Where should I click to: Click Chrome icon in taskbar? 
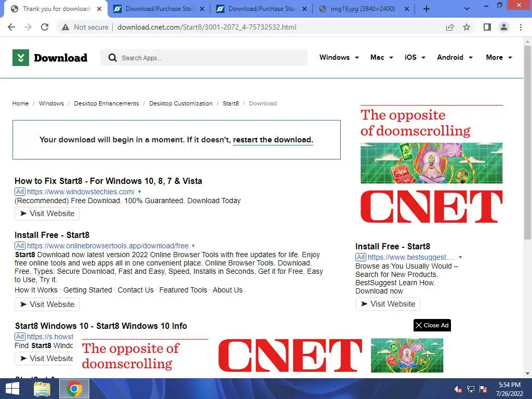coord(74,389)
